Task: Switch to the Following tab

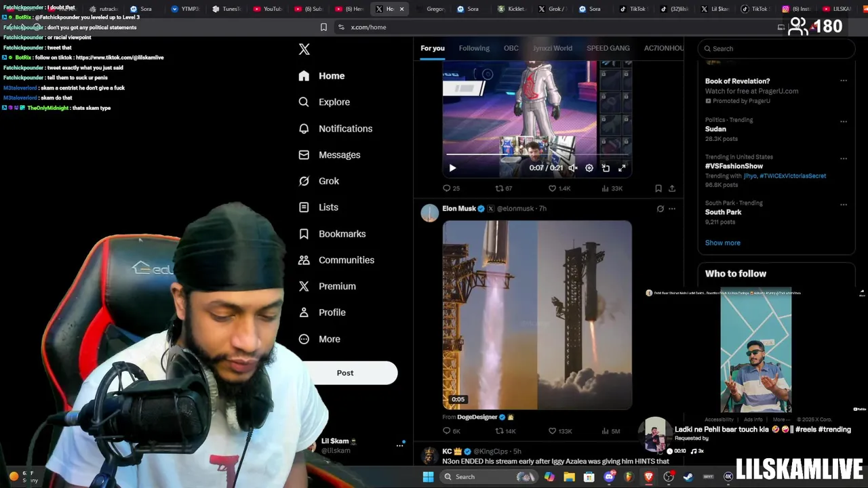Action: coord(474,48)
